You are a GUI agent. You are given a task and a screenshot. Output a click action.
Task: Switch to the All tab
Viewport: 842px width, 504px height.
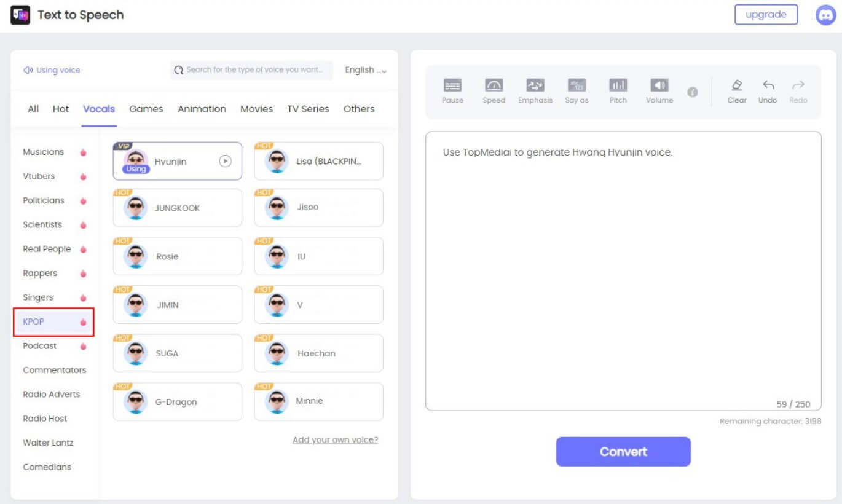tap(33, 109)
